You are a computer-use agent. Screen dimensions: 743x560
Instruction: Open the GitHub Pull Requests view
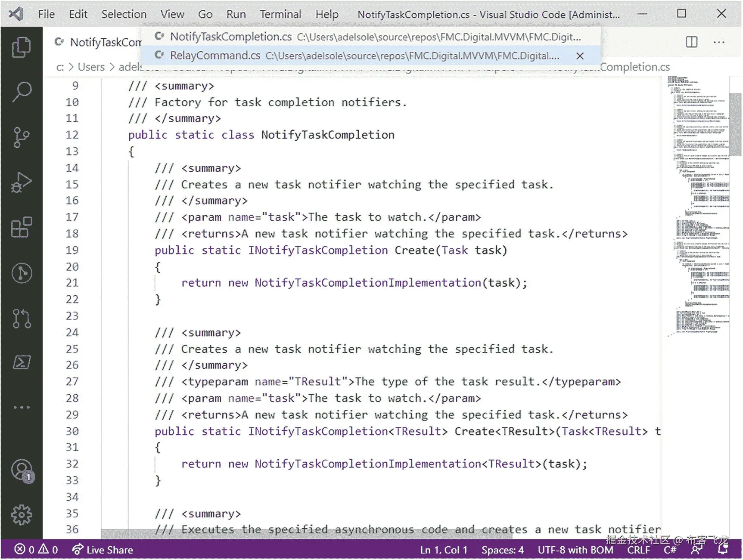(x=21, y=319)
